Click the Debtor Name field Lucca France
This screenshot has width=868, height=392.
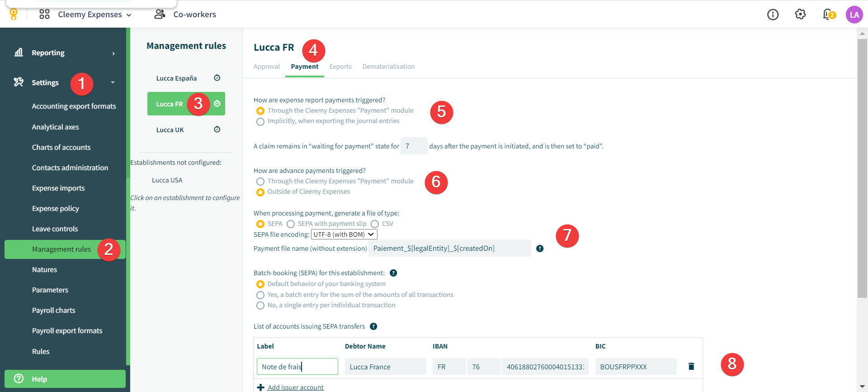click(x=386, y=367)
